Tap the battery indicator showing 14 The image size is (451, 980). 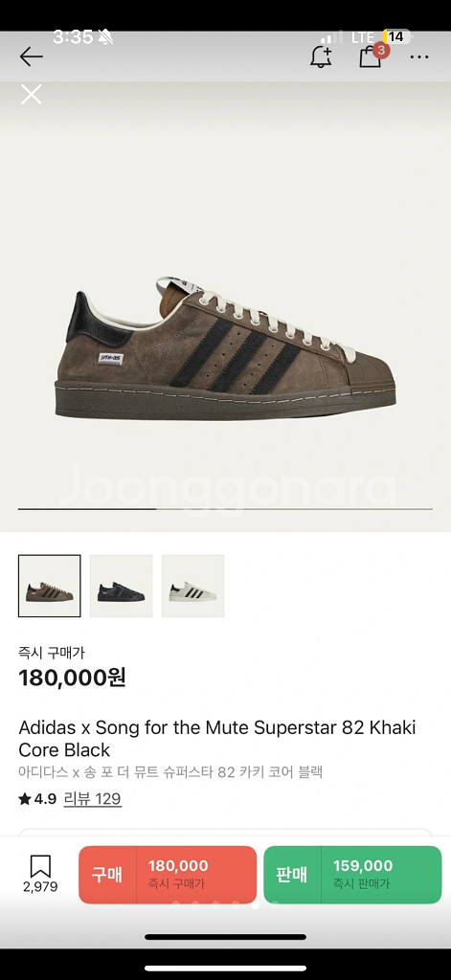pyautogui.click(x=396, y=37)
